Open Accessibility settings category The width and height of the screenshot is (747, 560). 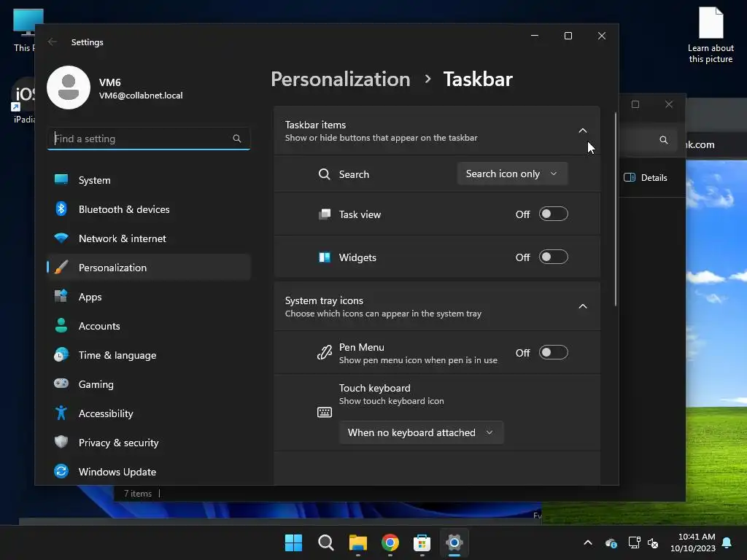pos(149,413)
